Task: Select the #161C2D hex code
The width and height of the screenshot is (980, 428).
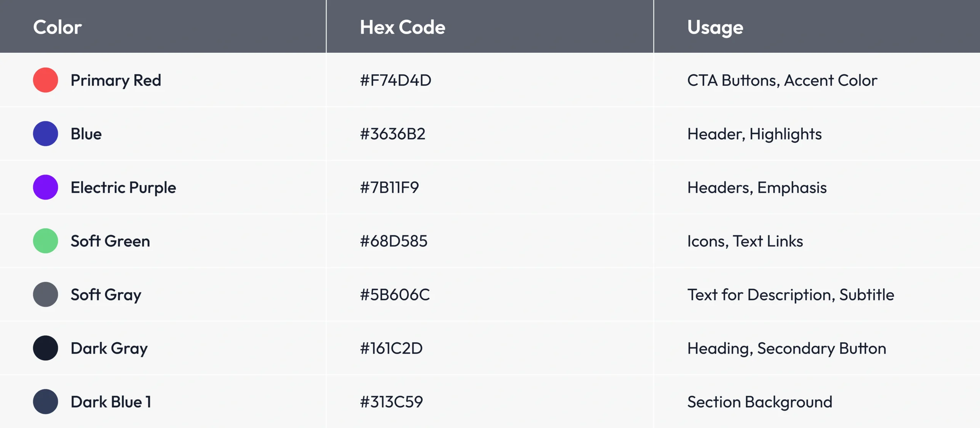Action: (x=391, y=348)
